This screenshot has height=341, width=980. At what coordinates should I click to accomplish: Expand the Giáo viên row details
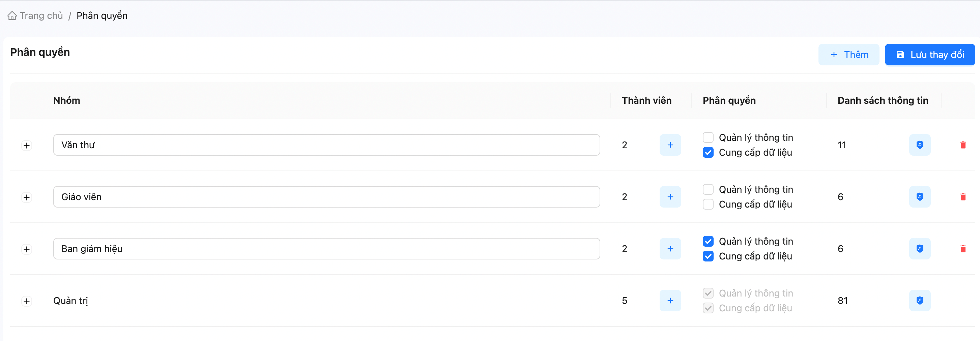[x=27, y=197]
